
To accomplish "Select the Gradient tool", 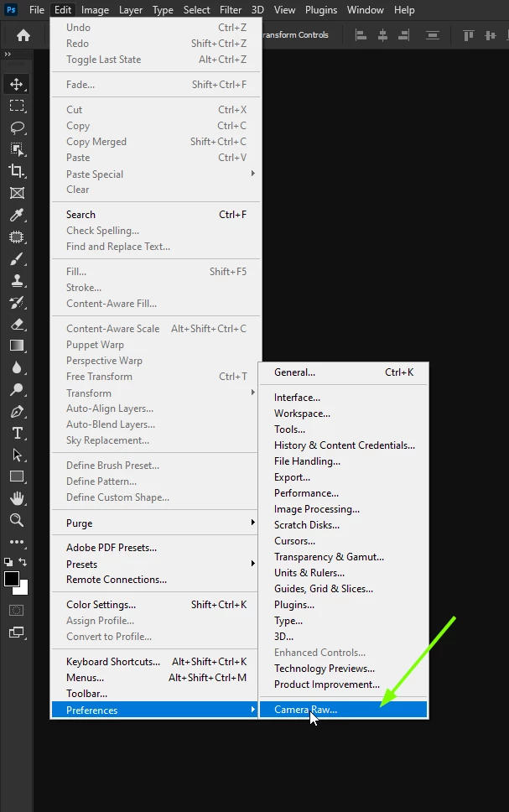I will tap(17, 346).
